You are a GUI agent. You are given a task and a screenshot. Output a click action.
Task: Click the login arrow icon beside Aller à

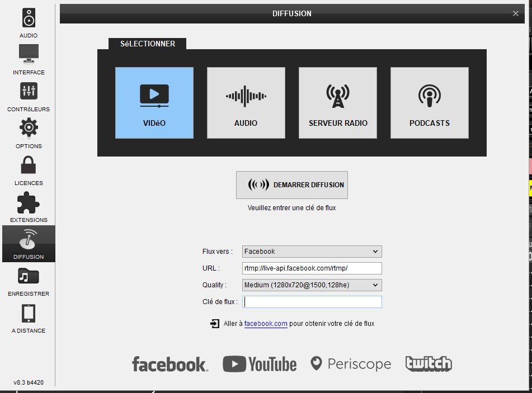pos(214,324)
